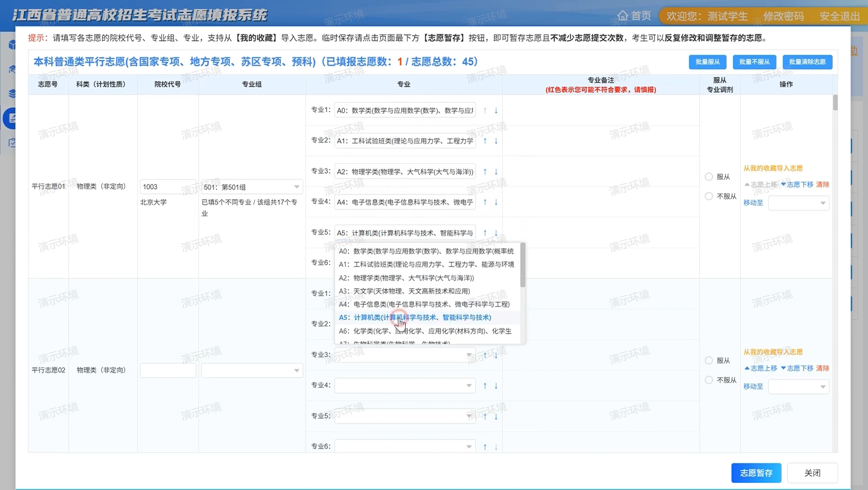Screen dimensions: 868x490
Task: Open the 专业组 dropdown showing 501：第501组
Action: pyautogui.click(x=252, y=187)
